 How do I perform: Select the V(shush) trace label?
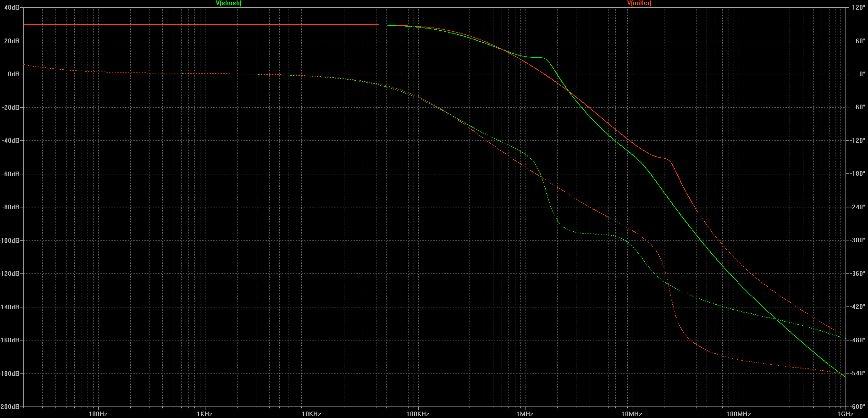click(229, 3)
